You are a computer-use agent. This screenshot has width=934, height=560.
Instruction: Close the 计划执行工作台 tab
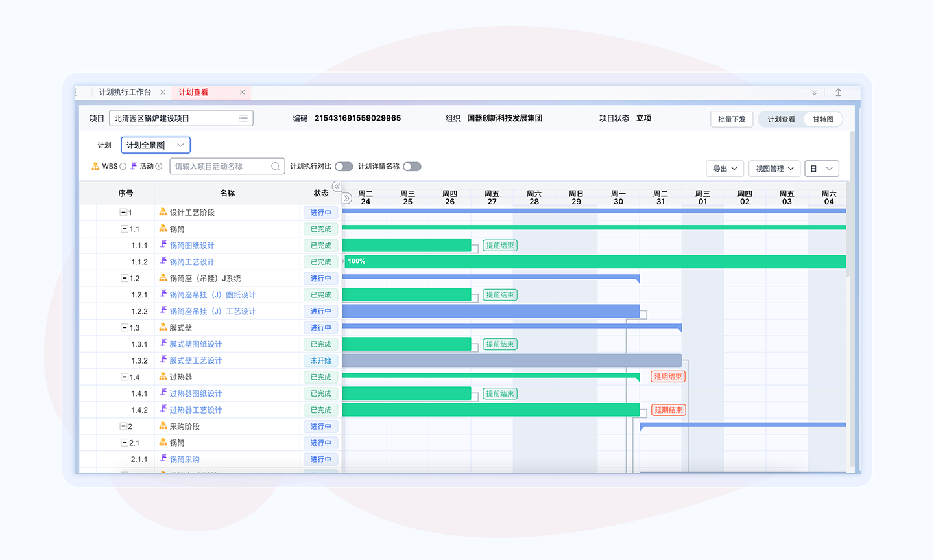click(163, 93)
